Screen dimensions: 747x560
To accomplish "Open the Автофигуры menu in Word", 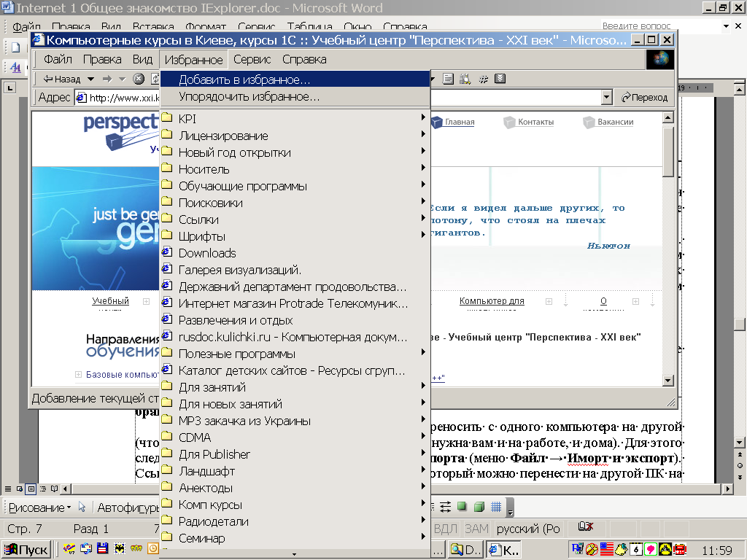I will pyautogui.click(x=128, y=507).
